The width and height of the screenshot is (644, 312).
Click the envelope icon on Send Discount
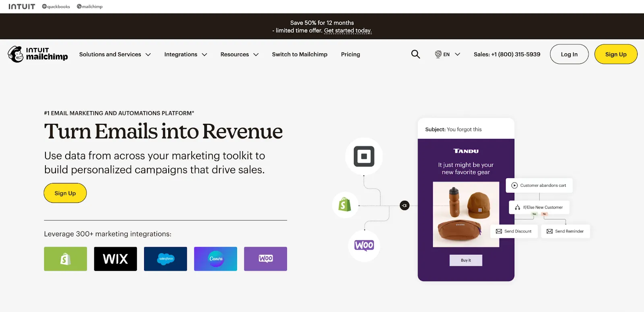click(499, 231)
